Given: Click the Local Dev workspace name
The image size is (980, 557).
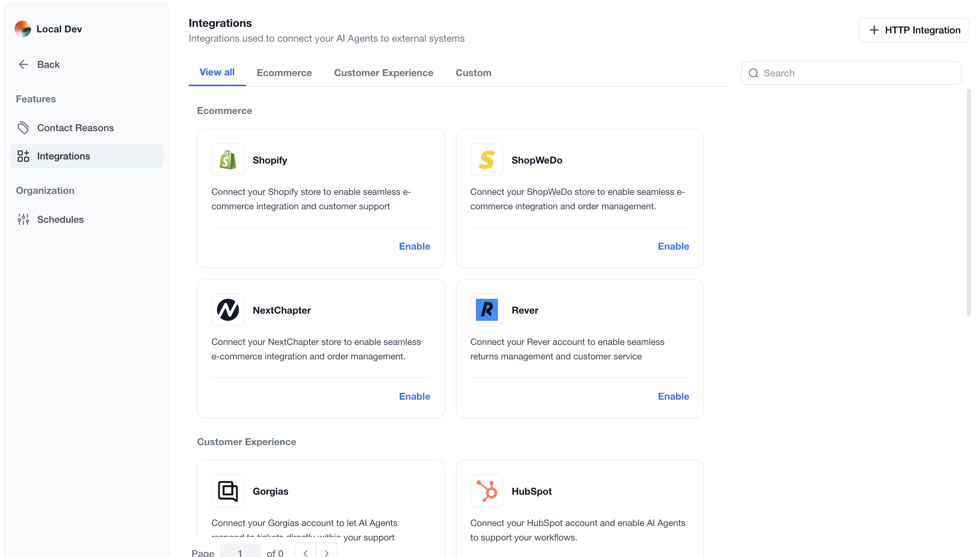Looking at the screenshot, I should (59, 29).
